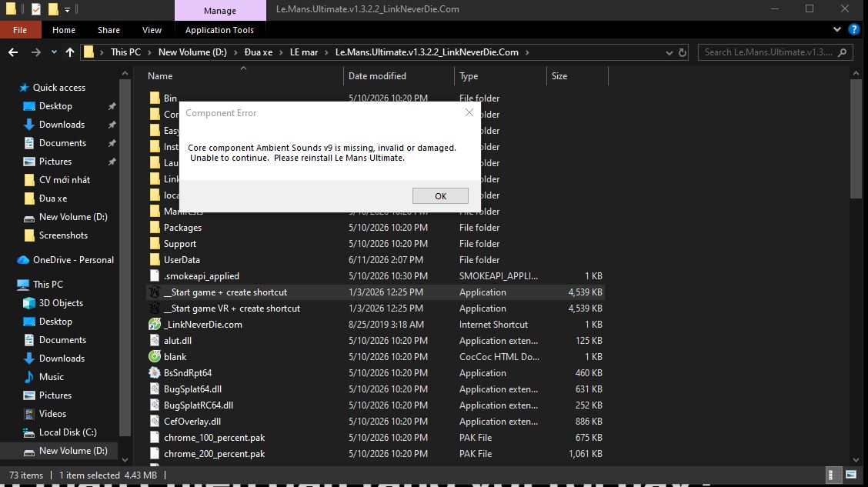
Task: Open Screenshots folder in sidebar
Action: point(63,235)
